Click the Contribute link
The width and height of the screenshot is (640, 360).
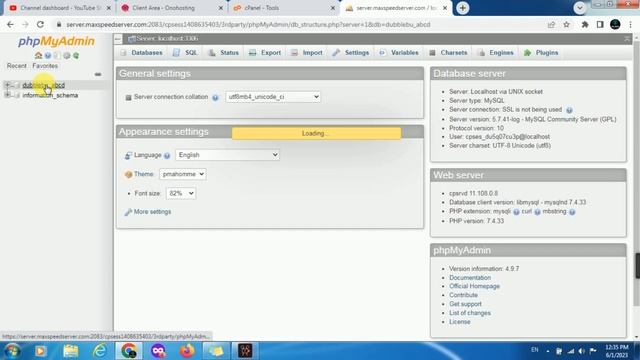pyautogui.click(x=463, y=295)
